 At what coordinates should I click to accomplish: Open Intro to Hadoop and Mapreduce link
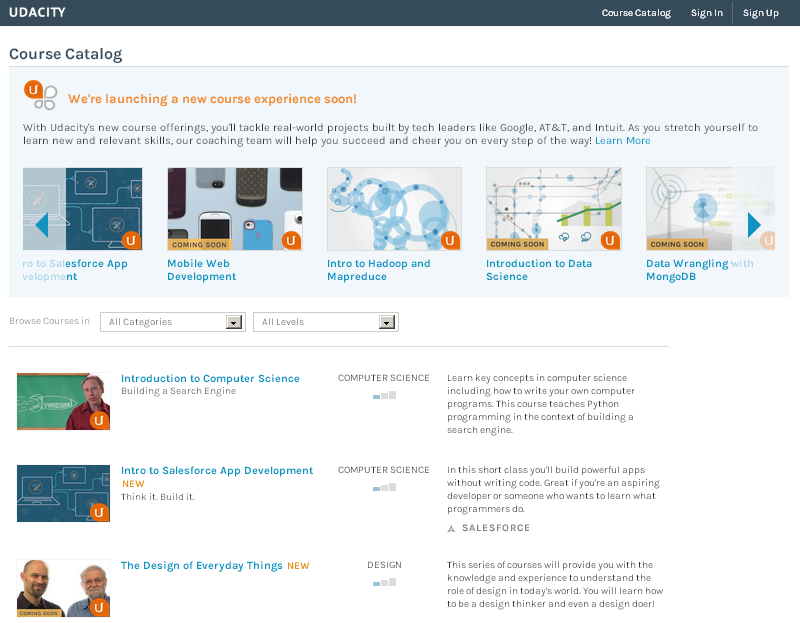click(x=379, y=270)
